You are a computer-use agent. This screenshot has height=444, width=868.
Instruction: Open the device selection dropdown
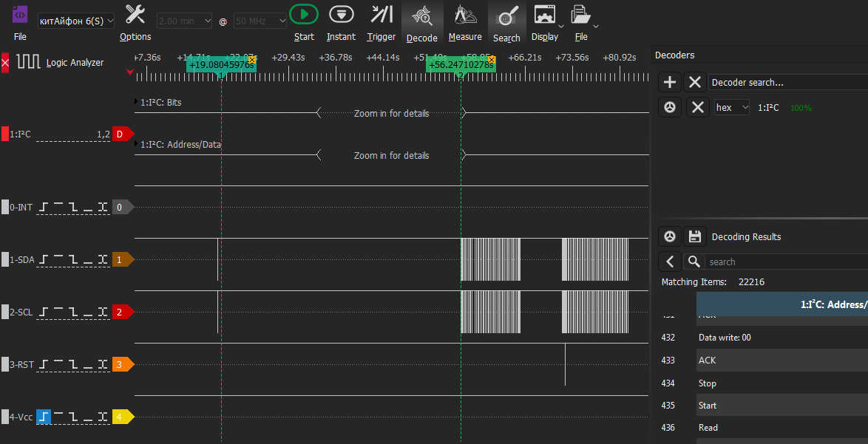tap(76, 21)
